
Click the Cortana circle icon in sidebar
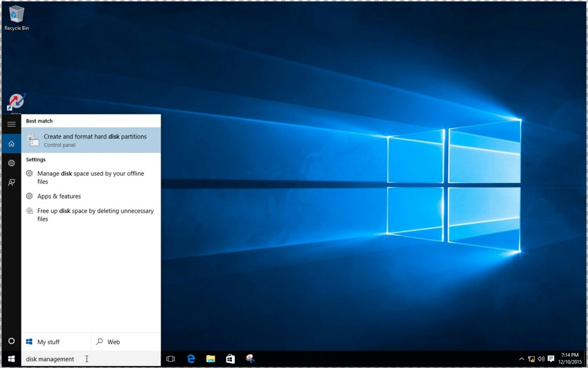12,341
